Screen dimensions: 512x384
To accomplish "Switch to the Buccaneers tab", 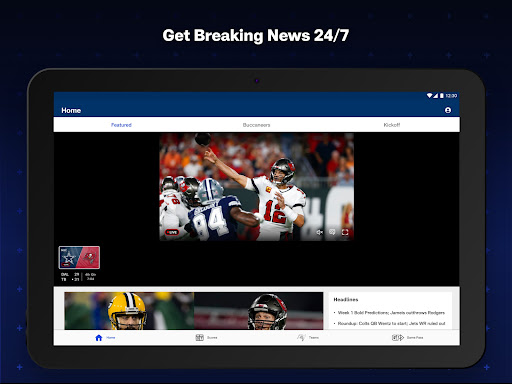I will (x=256, y=125).
